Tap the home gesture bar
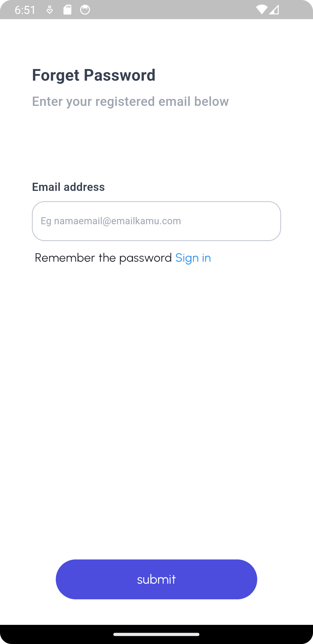The image size is (313, 644). point(156,634)
